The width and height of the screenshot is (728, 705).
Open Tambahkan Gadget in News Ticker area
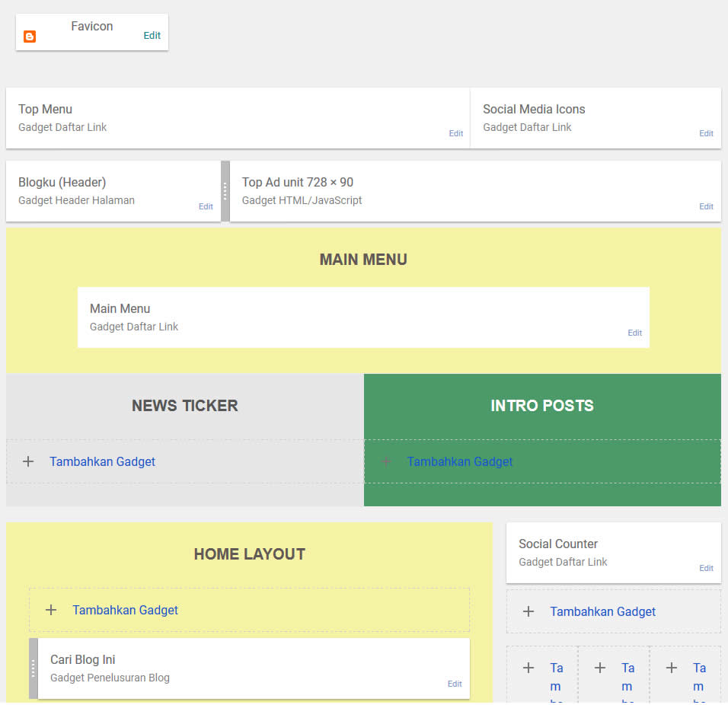click(x=102, y=461)
